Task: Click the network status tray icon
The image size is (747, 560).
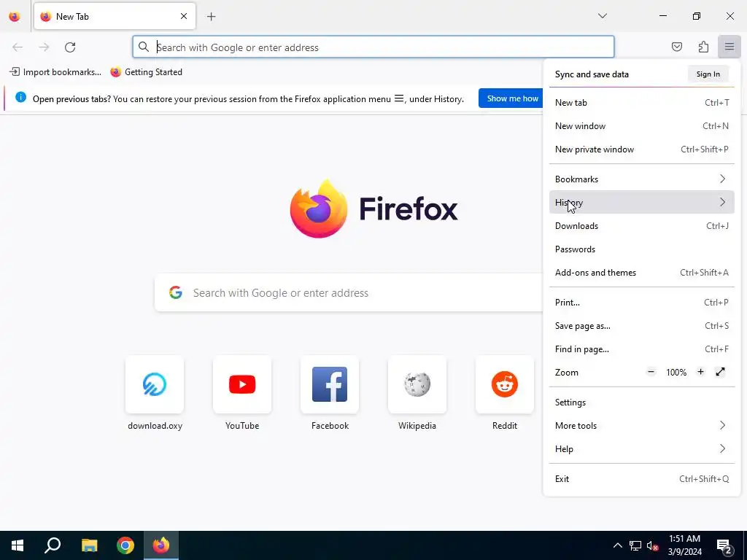Action: (635, 545)
